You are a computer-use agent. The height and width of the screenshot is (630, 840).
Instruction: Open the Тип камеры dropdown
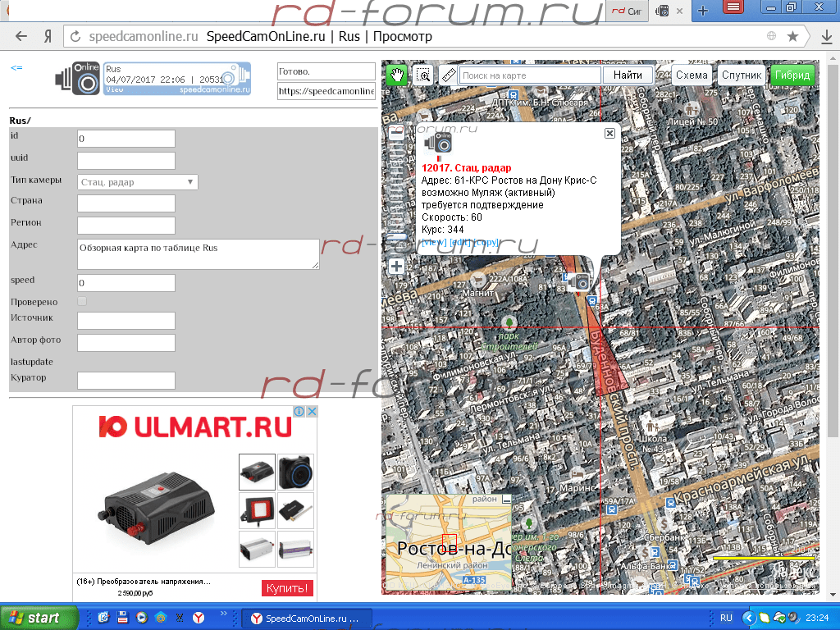pos(138,182)
